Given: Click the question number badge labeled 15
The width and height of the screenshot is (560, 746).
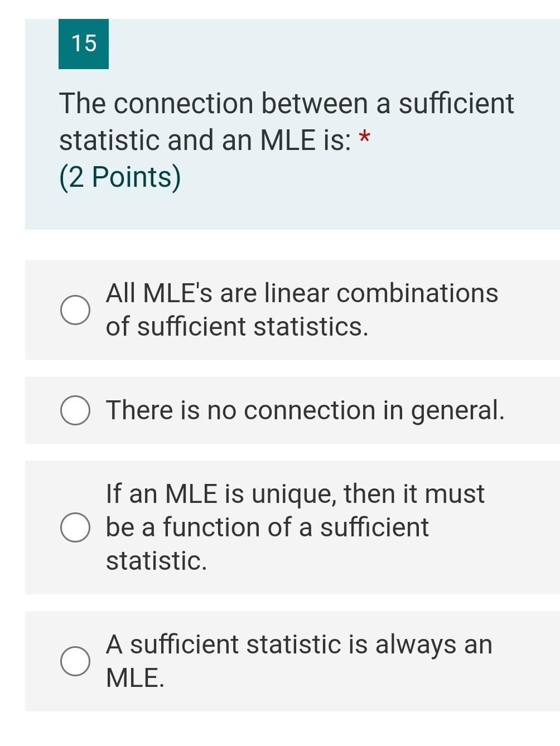Looking at the screenshot, I should tap(83, 43).
